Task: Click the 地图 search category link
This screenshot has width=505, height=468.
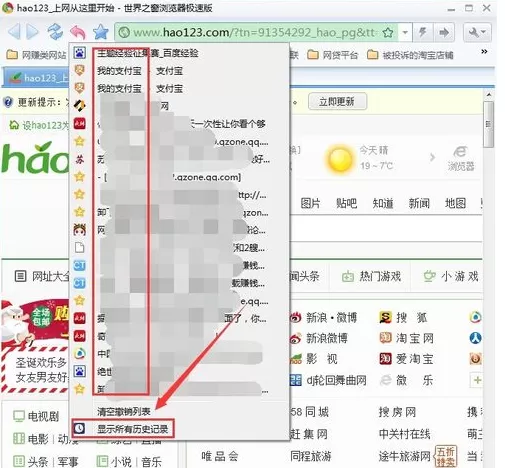Action: [455, 203]
